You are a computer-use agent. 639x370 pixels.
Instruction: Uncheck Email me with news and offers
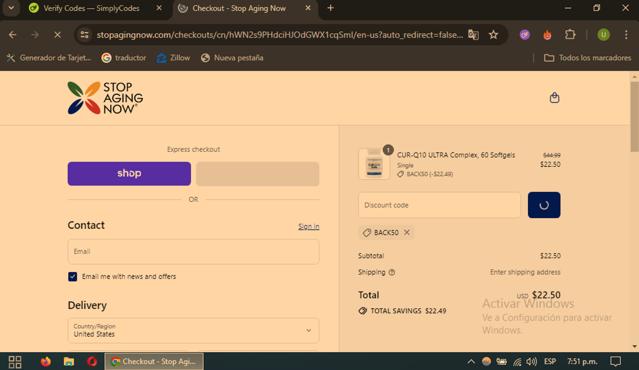(x=73, y=277)
